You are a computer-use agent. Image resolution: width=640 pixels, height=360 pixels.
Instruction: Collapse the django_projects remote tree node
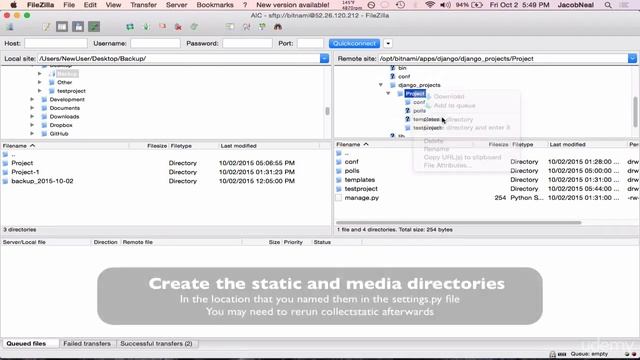[381, 85]
